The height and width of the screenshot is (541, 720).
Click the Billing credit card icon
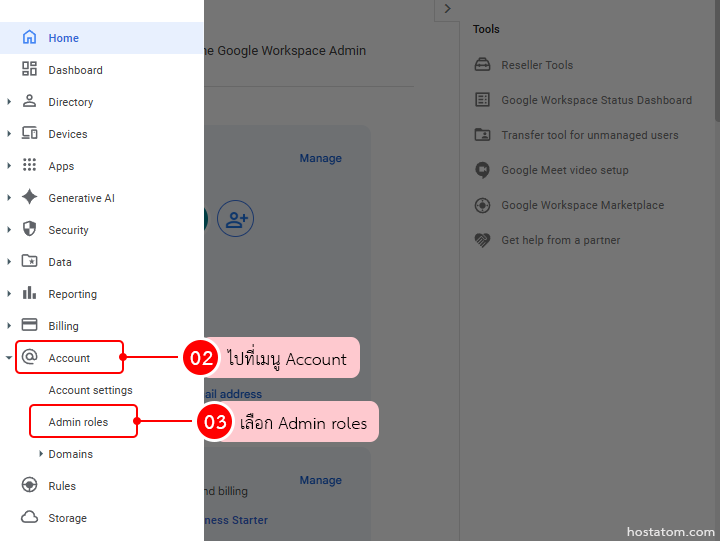[x=29, y=325]
